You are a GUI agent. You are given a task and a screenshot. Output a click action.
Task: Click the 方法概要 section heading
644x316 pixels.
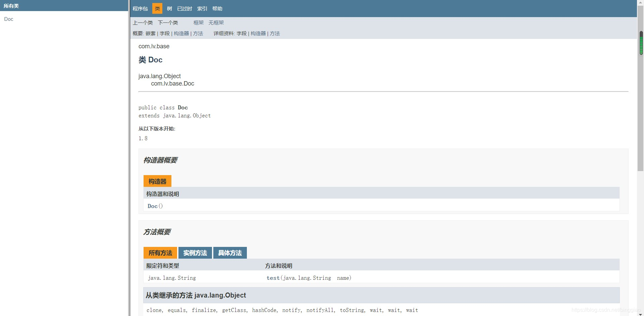[157, 232]
